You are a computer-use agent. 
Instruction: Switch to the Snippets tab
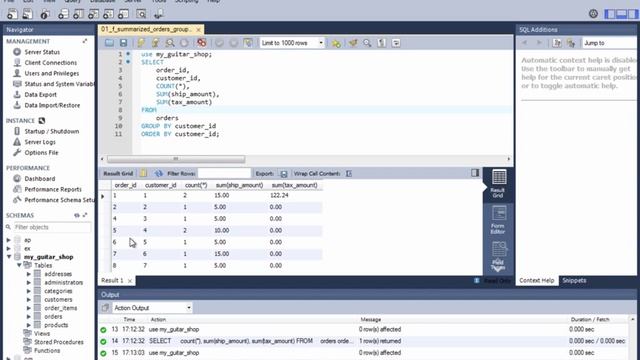pyautogui.click(x=574, y=280)
